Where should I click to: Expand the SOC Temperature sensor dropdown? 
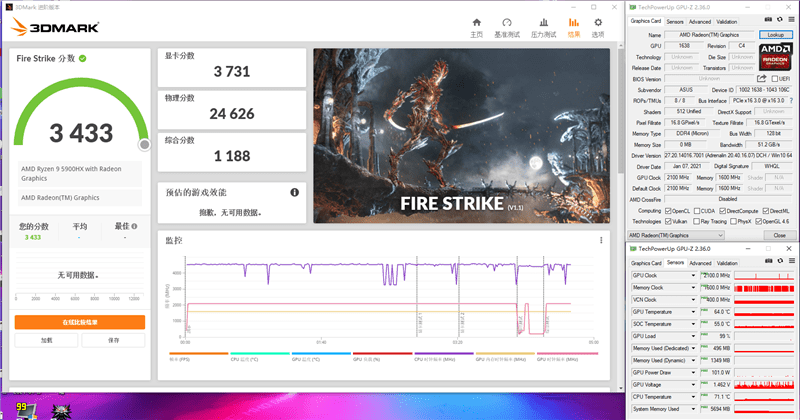pos(693,324)
